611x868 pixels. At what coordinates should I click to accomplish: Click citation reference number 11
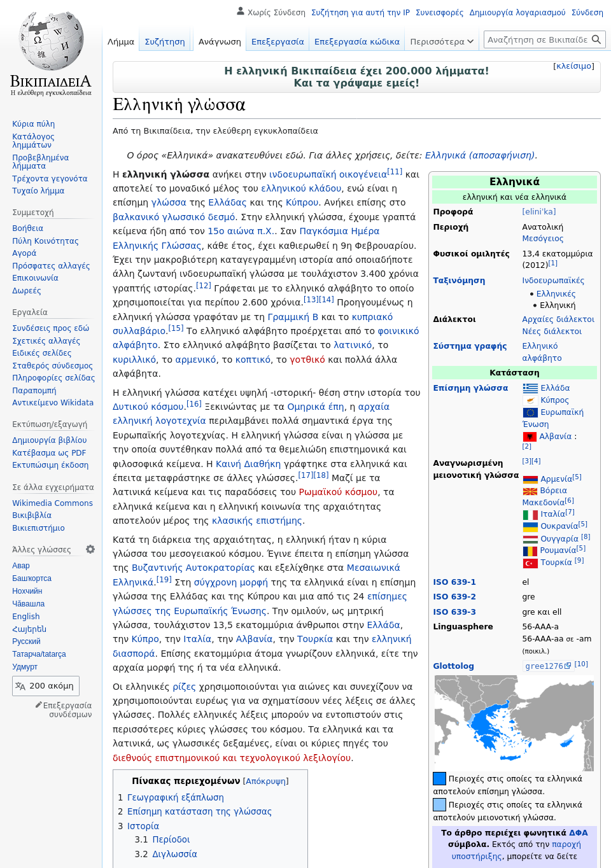click(x=395, y=171)
